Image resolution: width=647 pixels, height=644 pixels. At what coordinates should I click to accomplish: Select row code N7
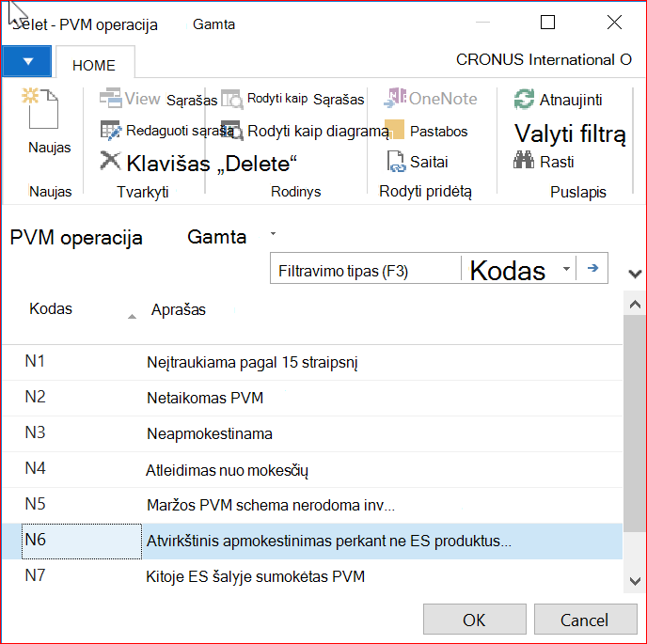coord(35,575)
